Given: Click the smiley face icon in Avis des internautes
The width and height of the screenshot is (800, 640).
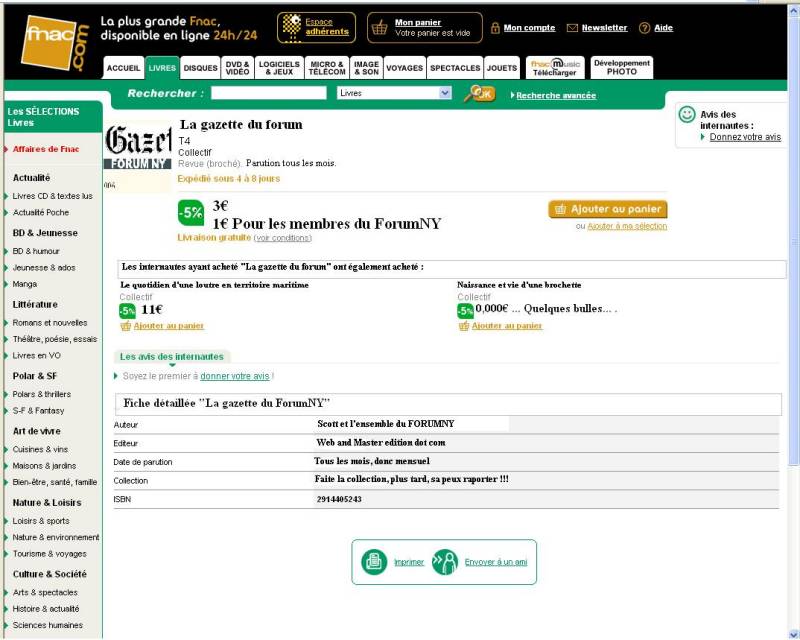Looking at the screenshot, I should coord(687,114).
